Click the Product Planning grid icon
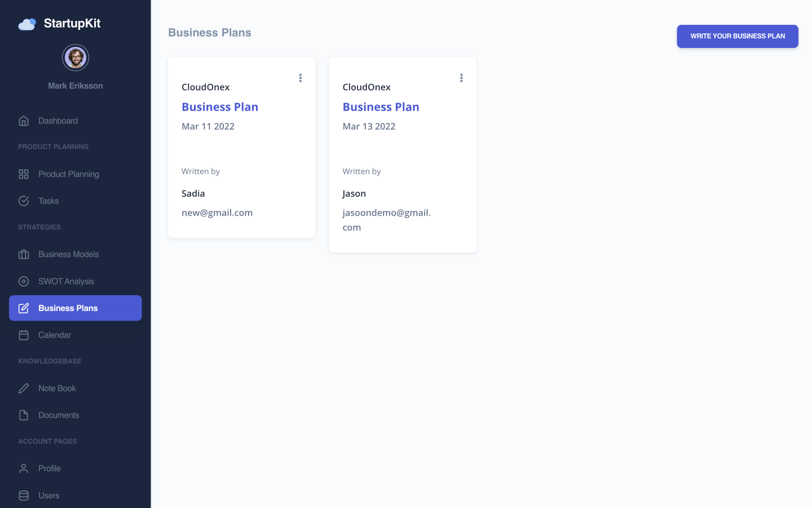 [x=24, y=174]
